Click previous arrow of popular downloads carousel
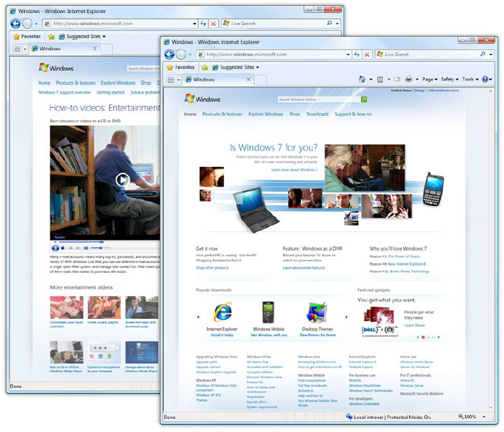Image resolution: width=504 pixels, height=432 pixels. point(198,317)
